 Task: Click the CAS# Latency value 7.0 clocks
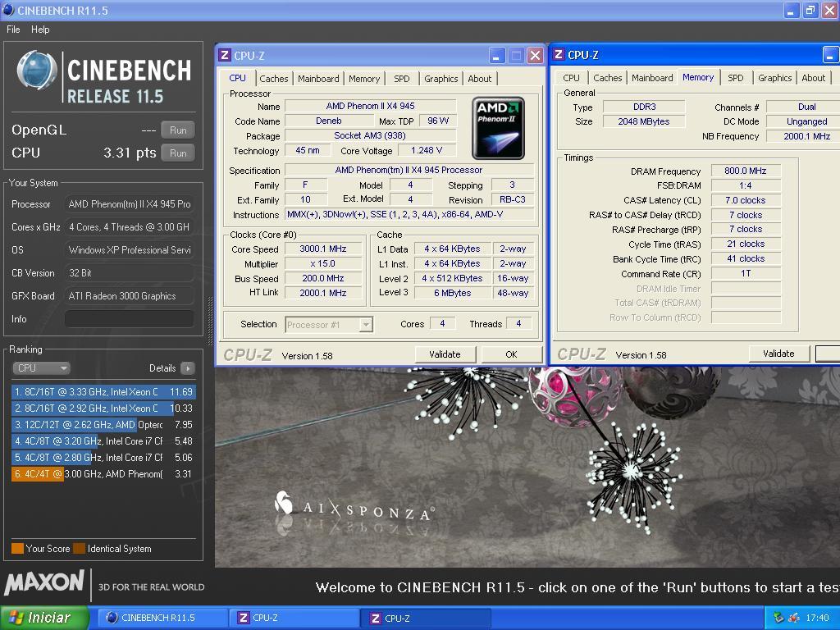746,200
